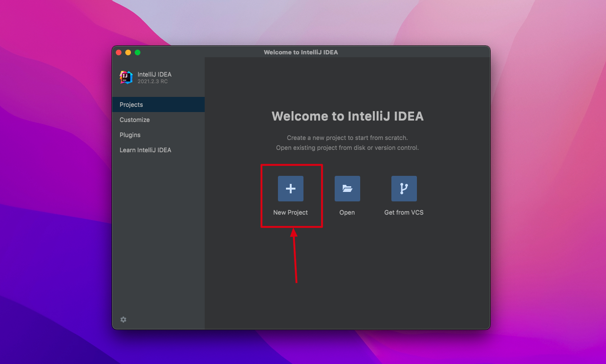Click the "New Project" label
This screenshot has width=606, height=364.
pyautogui.click(x=291, y=213)
